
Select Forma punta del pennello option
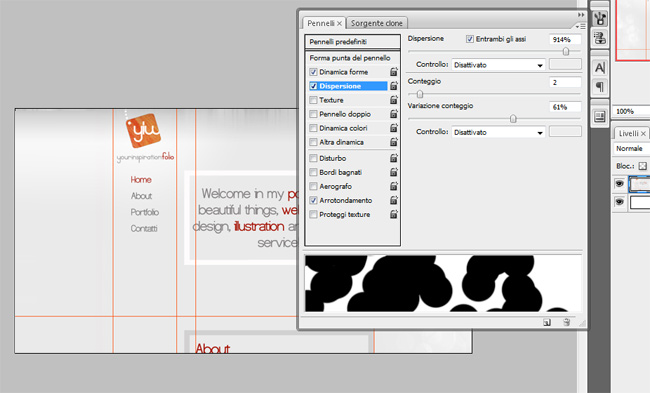[350, 58]
